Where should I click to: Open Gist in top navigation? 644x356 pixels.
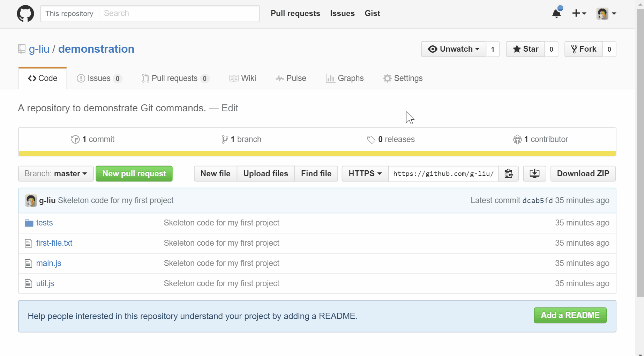tap(372, 13)
